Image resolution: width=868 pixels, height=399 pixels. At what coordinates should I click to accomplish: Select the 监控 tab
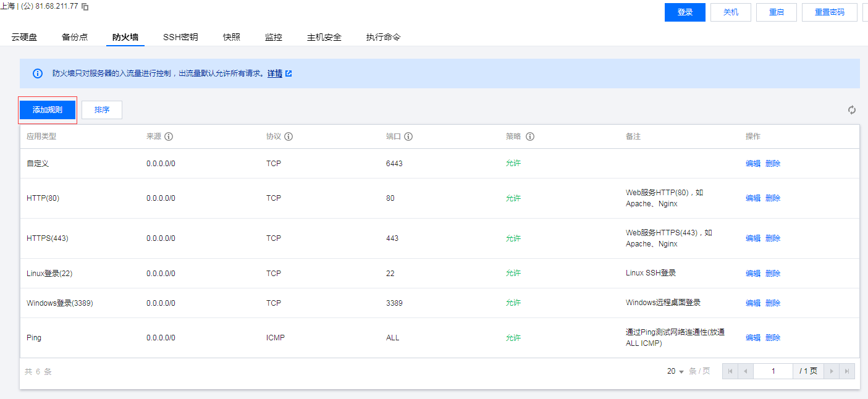coord(274,37)
